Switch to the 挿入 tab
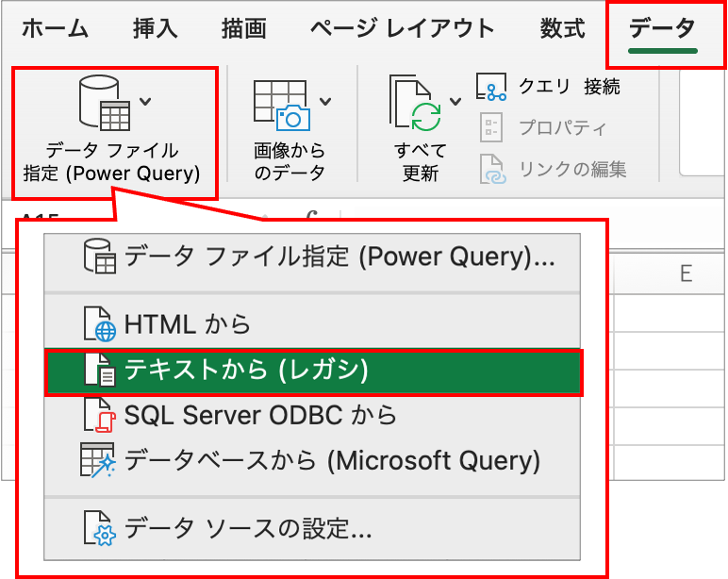Image resolution: width=728 pixels, height=579 pixels. (x=155, y=29)
